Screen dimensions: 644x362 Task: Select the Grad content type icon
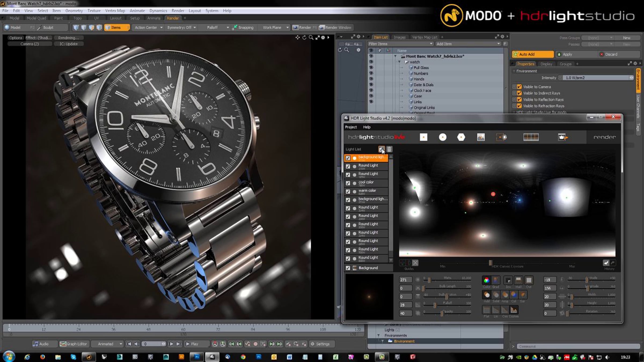point(496,280)
